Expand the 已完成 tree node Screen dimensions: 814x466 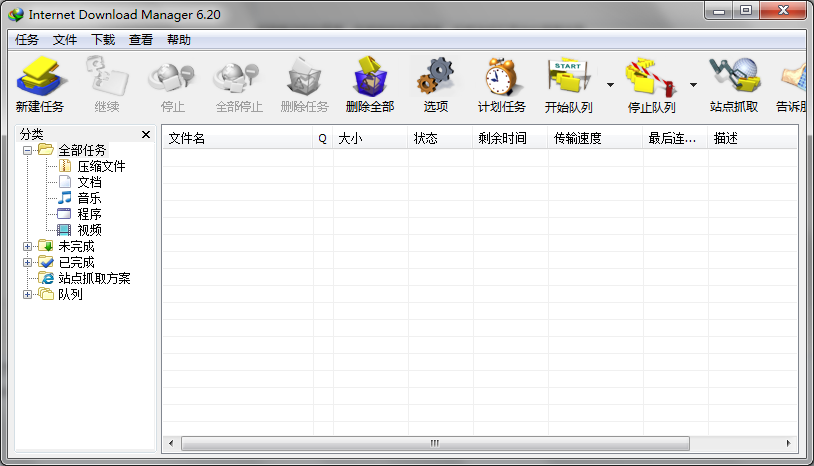click(x=28, y=263)
